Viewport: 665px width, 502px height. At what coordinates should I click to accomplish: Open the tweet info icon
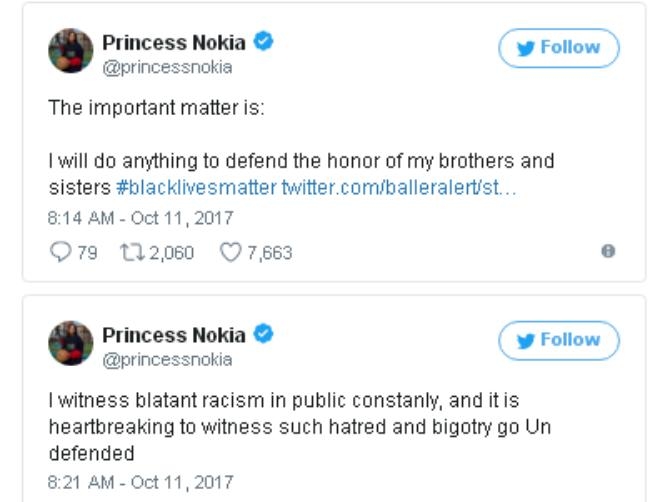[x=607, y=252]
